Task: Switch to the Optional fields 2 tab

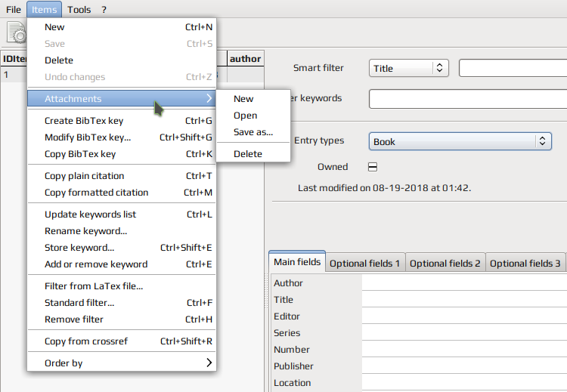Action: [445, 264]
